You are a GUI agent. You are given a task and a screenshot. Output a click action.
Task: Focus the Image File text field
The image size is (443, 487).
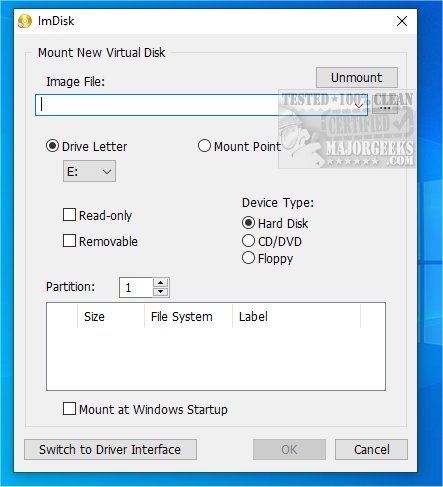[193, 105]
